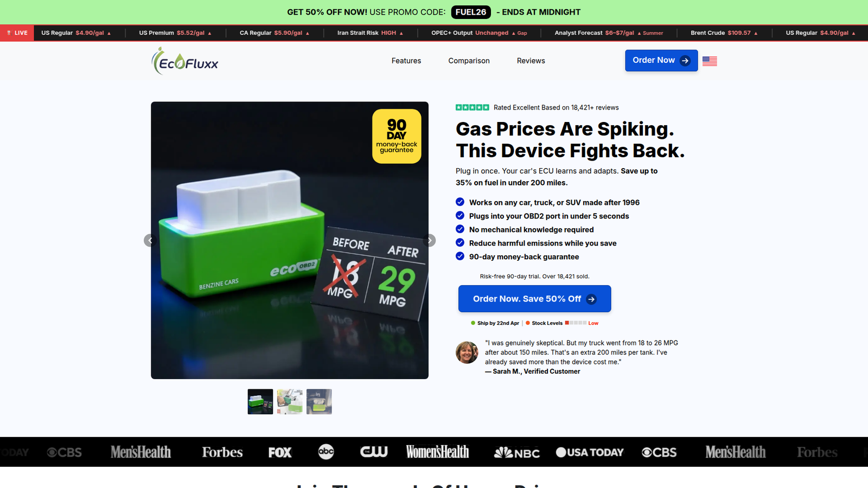The image size is (868, 488).
Task: Open the US flag country selector
Action: pos(710,61)
